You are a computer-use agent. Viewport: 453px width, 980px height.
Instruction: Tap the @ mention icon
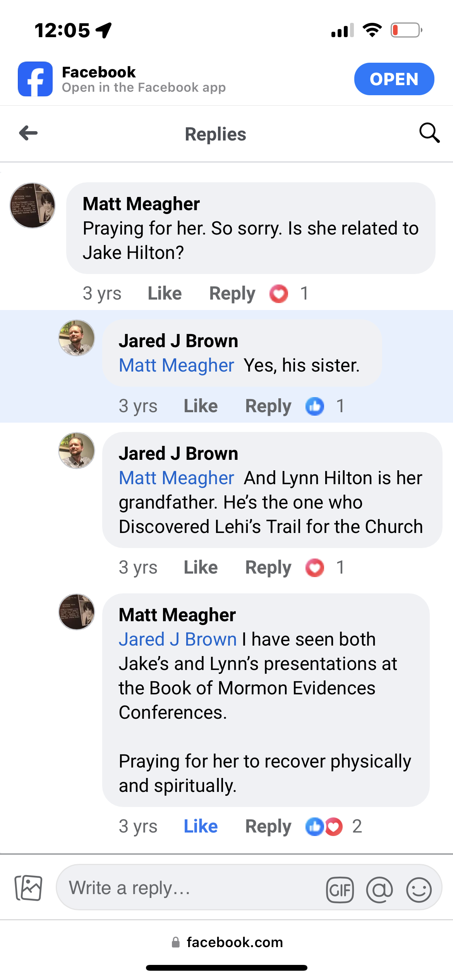379,889
